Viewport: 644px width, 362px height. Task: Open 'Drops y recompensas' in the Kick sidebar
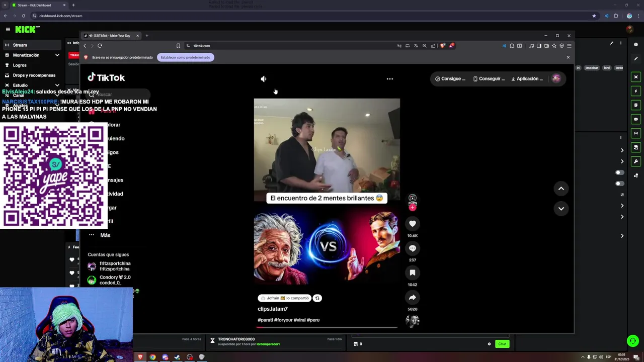(31, 75)
